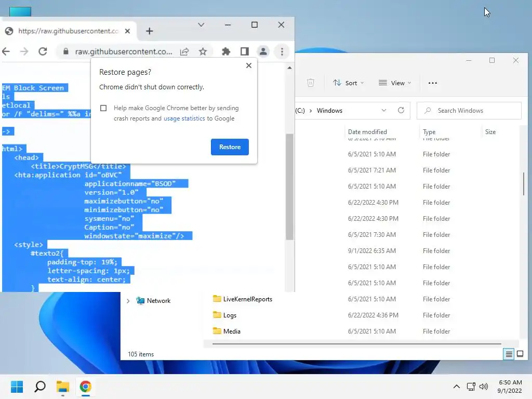Select Windows in the address breadcrumb
The image size is (532, 399).
click(x=329, y=111)
